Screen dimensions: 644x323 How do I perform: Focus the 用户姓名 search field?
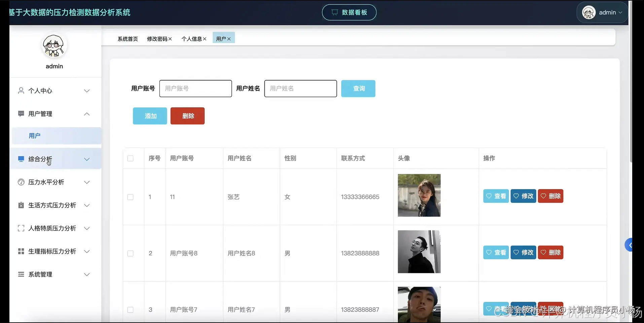tap(300, 88)
